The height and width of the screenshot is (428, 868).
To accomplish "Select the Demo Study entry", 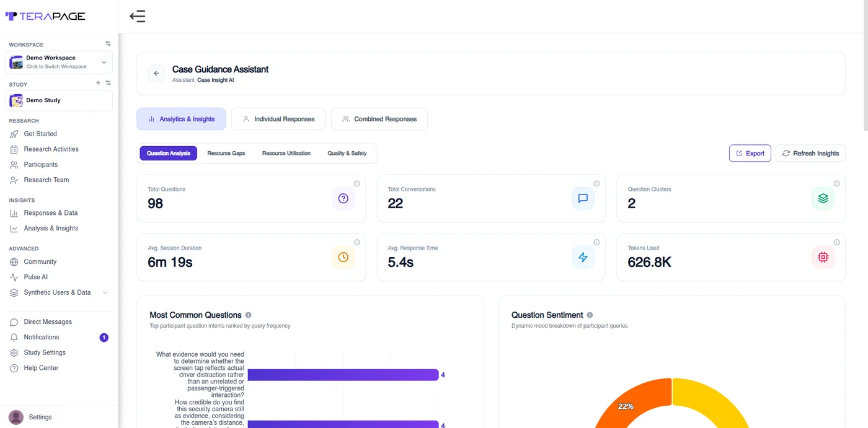I will [x=59, y=100].
